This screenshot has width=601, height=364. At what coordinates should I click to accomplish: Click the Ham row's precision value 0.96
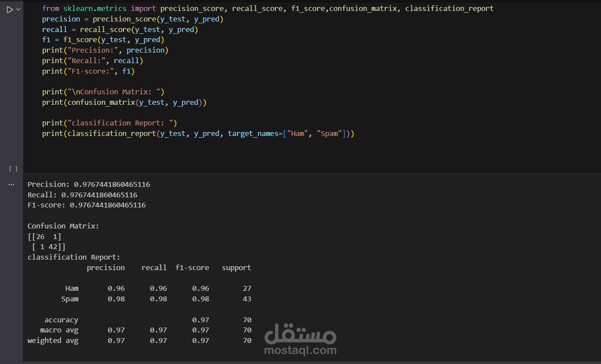click(116, 288)
